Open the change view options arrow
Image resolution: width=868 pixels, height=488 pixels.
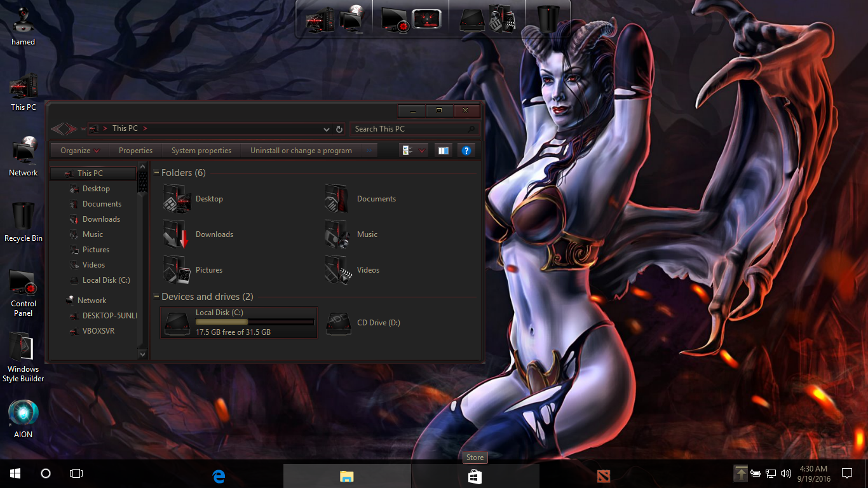422,151
